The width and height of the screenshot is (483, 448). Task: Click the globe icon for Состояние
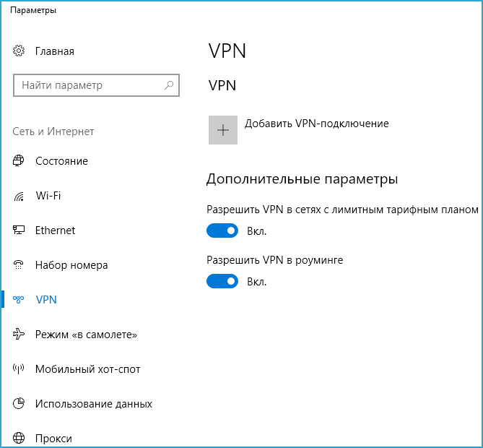19,161
